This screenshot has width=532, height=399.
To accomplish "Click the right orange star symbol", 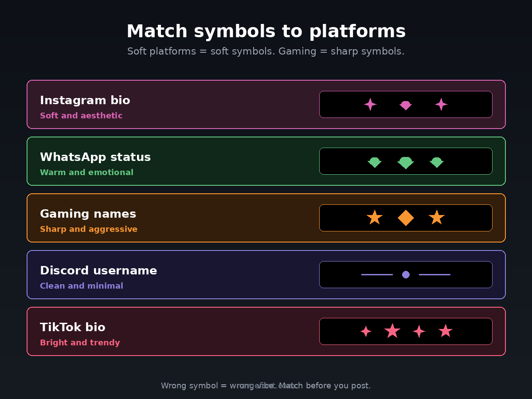I will tap(437, 218).
